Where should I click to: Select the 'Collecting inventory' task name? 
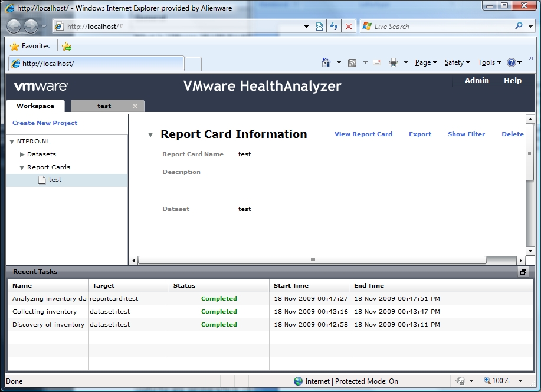[x=44, y=312]
